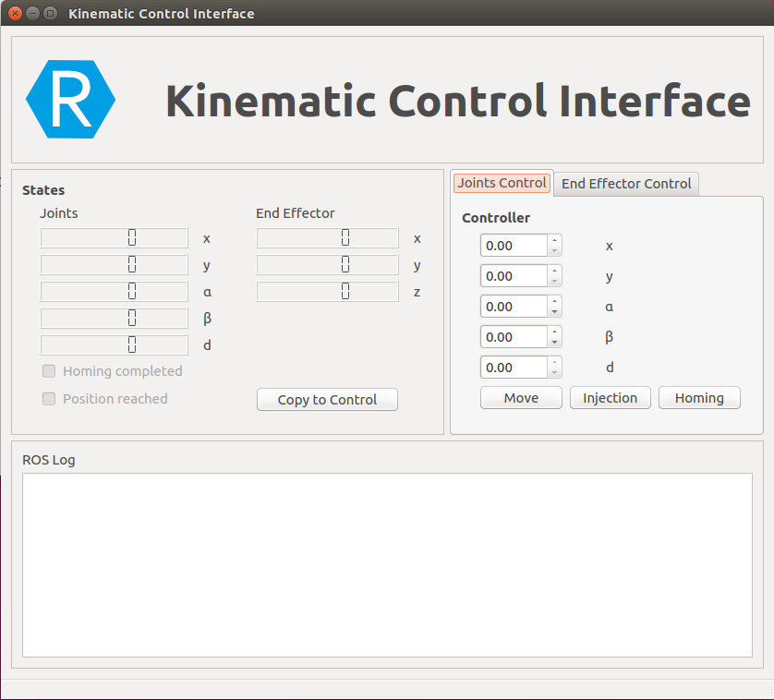Screen dimensions: 774x700
Task: Close the Kinematic Control Interface window
Action: 16,13
